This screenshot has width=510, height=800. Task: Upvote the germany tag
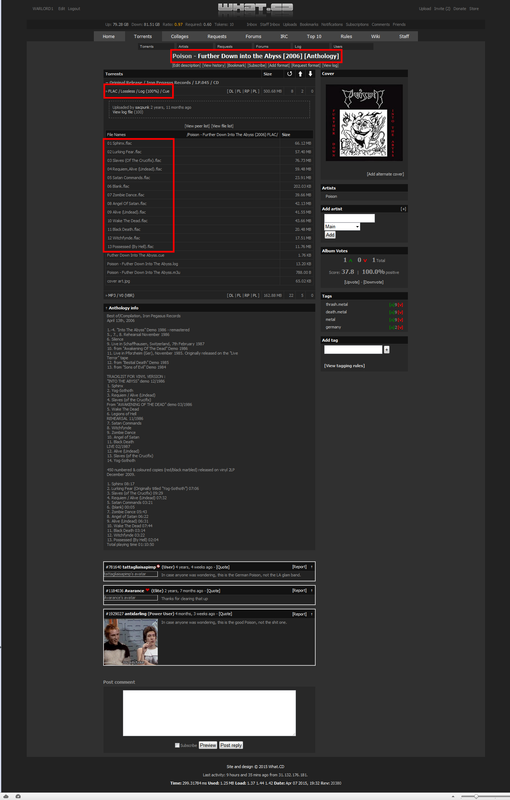(x=391, y=327)
